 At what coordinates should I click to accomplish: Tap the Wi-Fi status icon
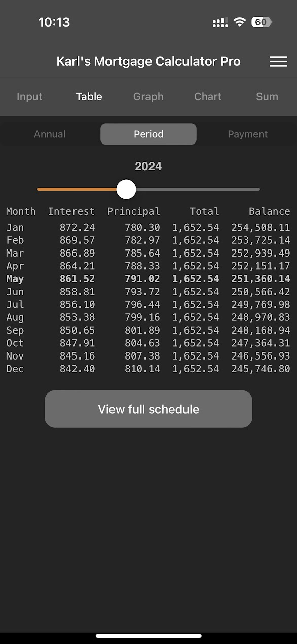pyautogui.click(x=240, y=22)
